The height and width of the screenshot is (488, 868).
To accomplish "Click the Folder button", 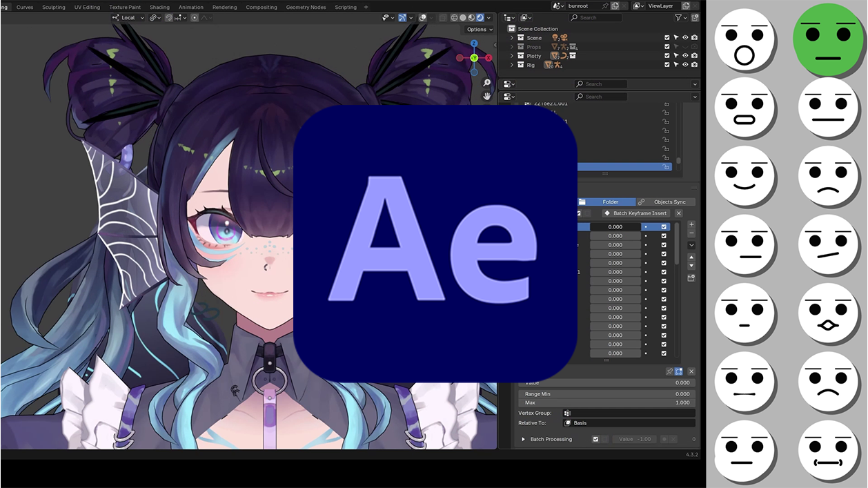I will pos(606,202).
